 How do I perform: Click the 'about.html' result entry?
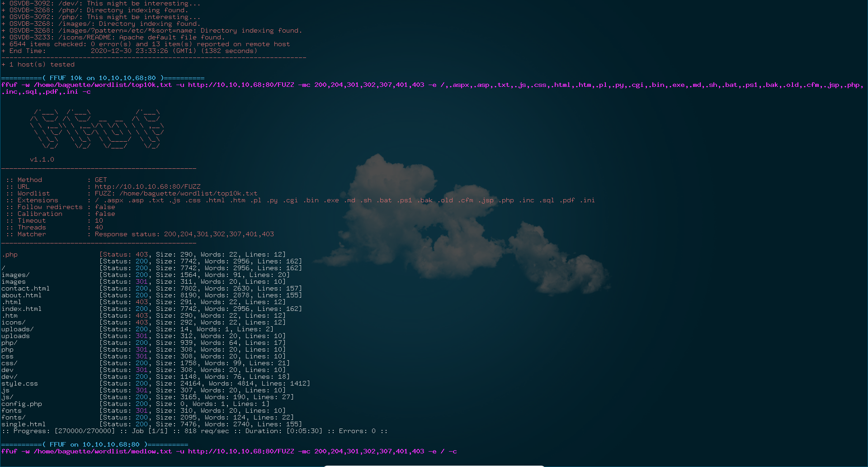click(151, 295)
